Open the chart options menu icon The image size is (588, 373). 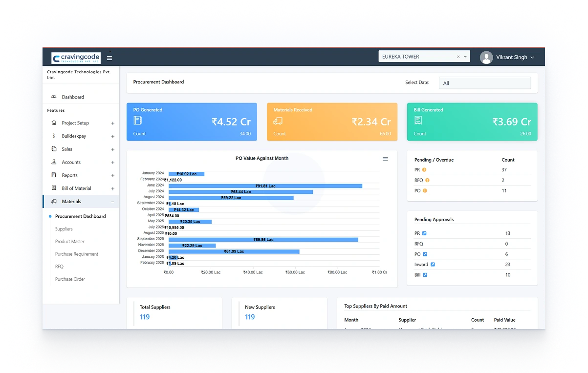coord(385,159)
